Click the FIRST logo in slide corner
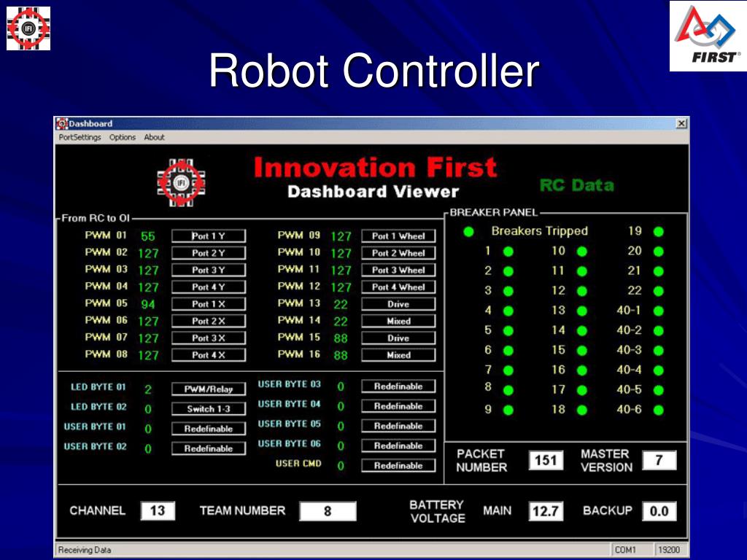Viewport: 747px width, 560px height. coord(708,36)
